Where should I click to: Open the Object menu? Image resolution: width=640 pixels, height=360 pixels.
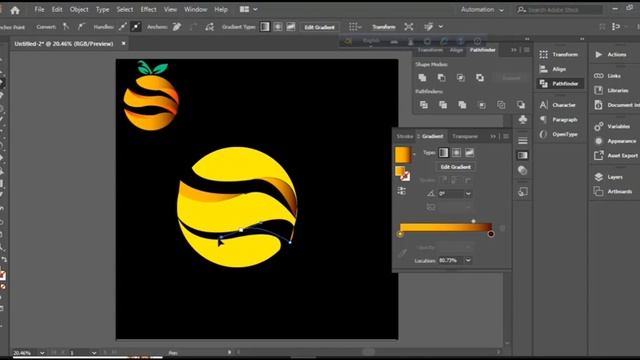79,9
